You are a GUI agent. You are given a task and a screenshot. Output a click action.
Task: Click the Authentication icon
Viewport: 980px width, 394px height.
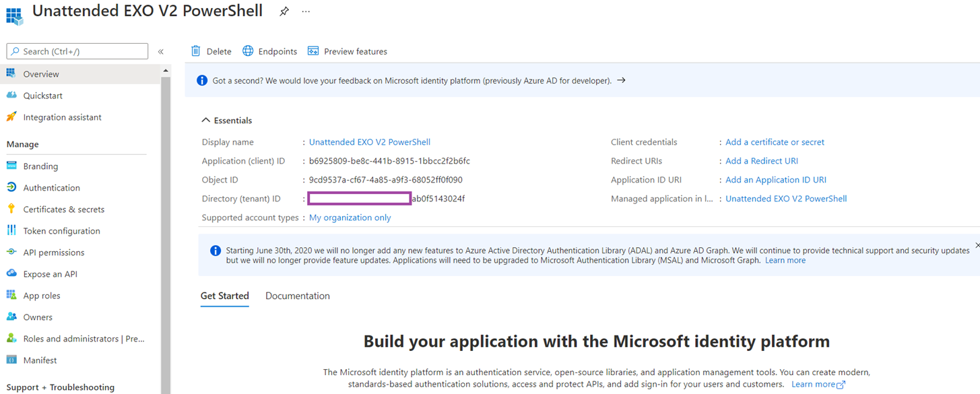(x=11, y=187)
